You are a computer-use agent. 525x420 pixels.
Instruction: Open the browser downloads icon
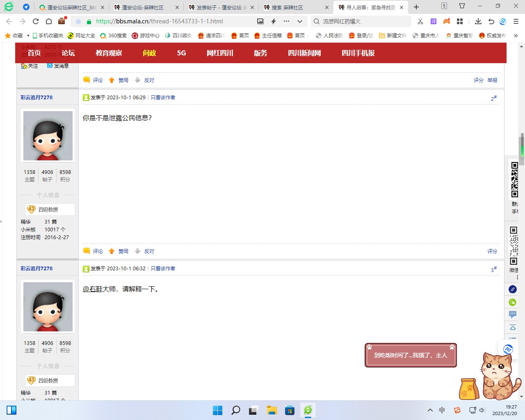point(478,21)
